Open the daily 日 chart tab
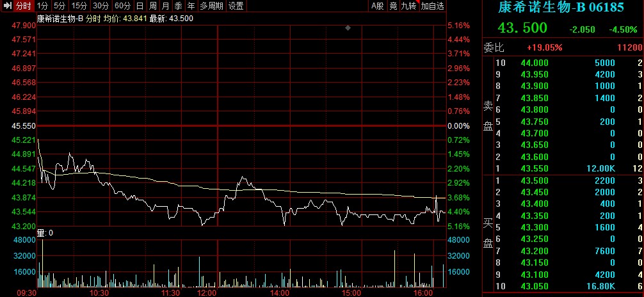Viewport: 644px width, 297px height. tap(140, 6)
